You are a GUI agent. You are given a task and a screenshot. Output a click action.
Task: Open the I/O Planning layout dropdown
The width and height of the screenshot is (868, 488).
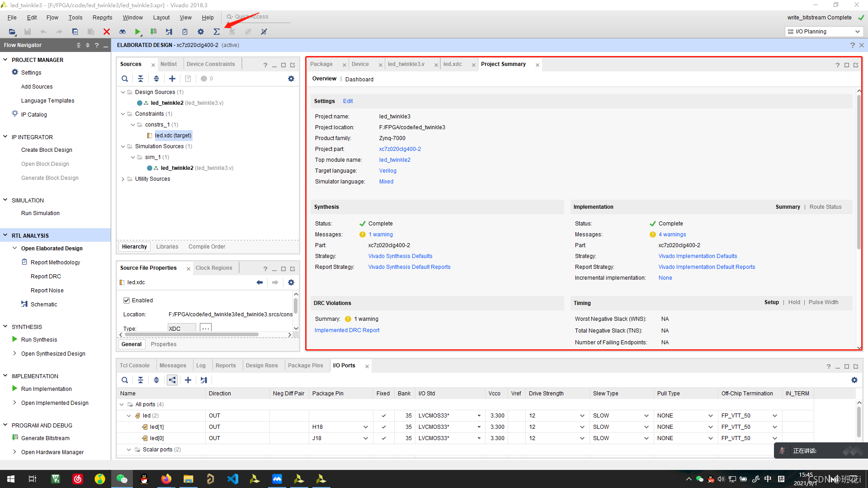click(x=824, y=32)
